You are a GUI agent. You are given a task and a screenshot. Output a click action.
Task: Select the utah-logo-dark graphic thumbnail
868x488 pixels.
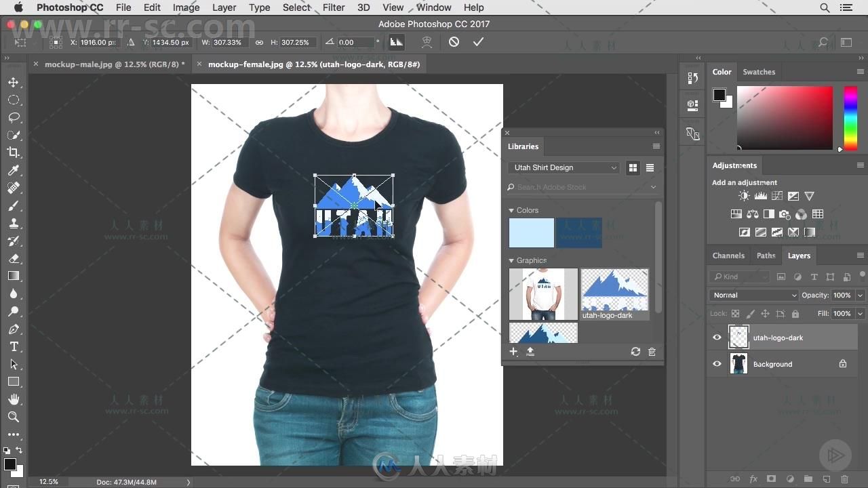pyautogui.click(x=614, y=290)
